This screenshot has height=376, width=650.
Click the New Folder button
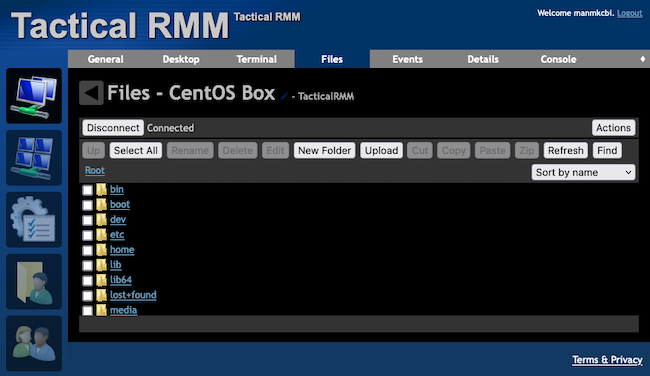point(325,150)
